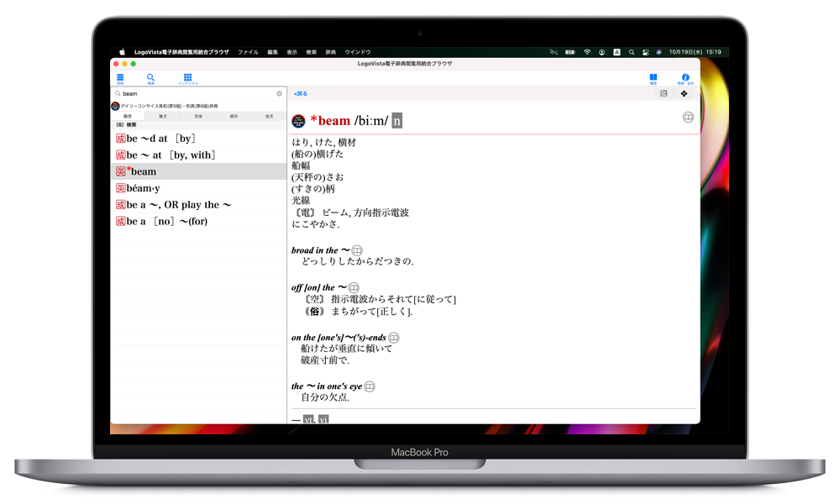This screenshot has width=840, height=504.
Task: Open Spotlight search in the menu bar
Action: pos(632,52)
